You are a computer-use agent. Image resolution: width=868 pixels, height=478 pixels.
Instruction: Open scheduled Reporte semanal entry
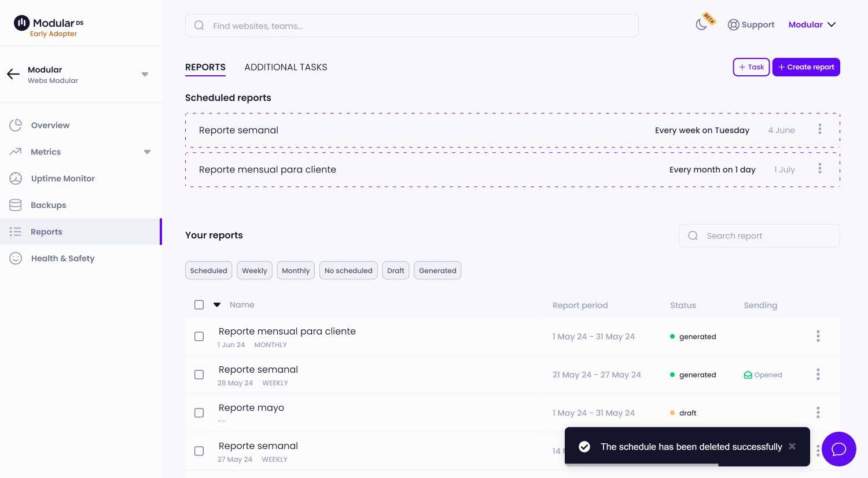point(513,130)
